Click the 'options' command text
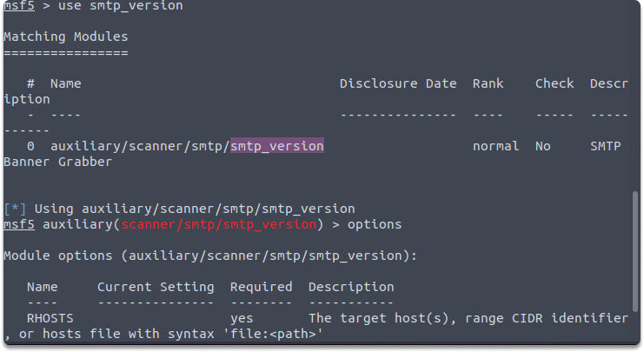The height and width of the screenshot is (352, 644). (375, 225)
